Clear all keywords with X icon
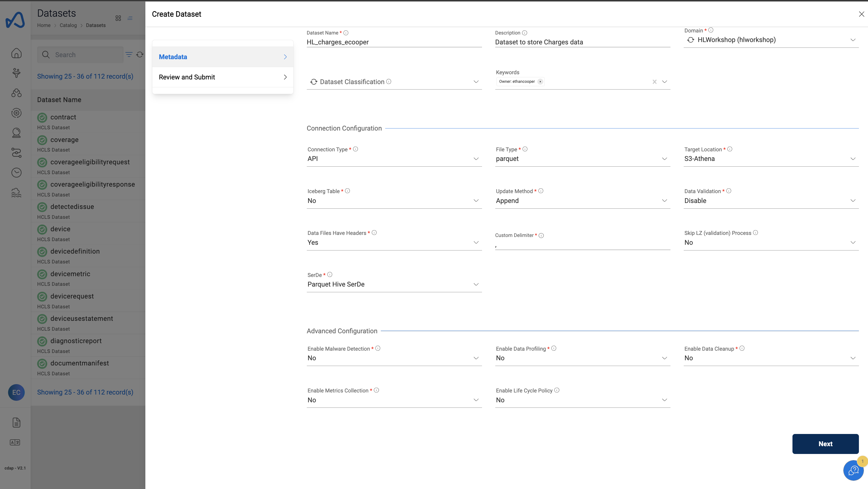Screen dimensions: 868x489 [654, 81]
